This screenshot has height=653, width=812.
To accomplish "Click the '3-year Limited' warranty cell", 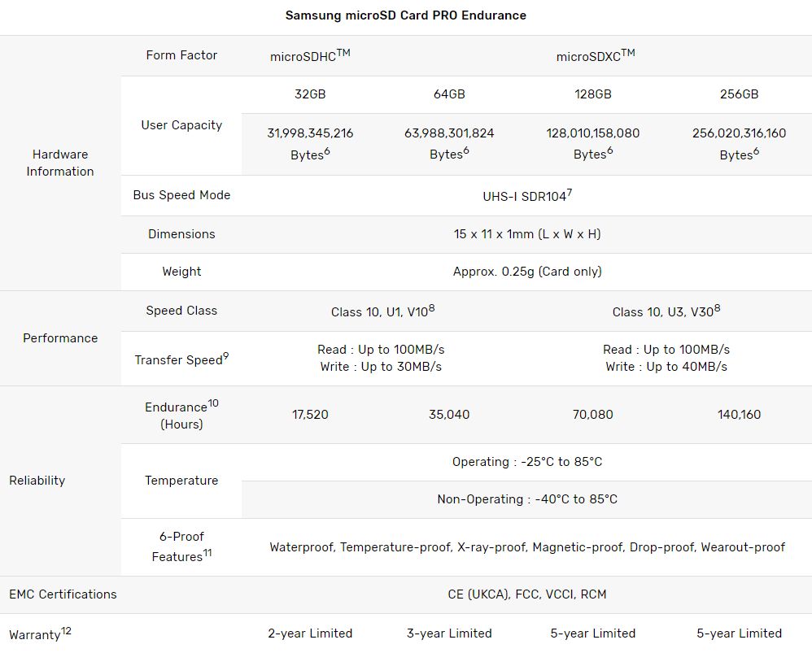I will [449, 633].
